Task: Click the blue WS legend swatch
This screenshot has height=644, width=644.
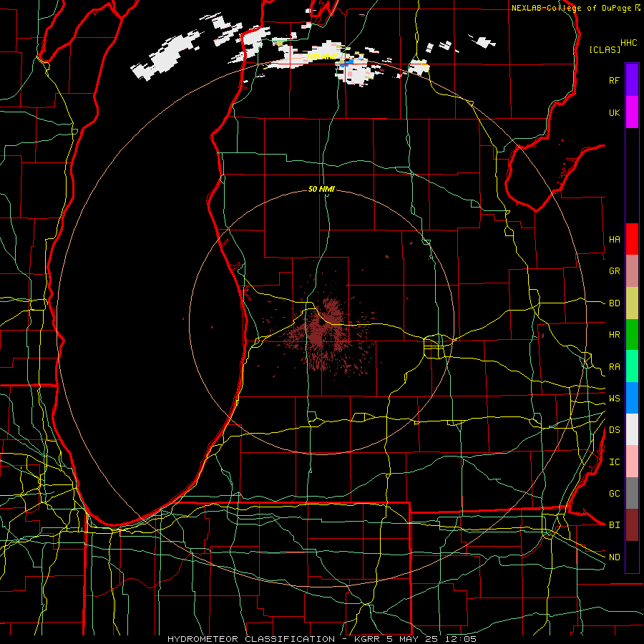Action: pyautogui.click(x=632, y=398)
